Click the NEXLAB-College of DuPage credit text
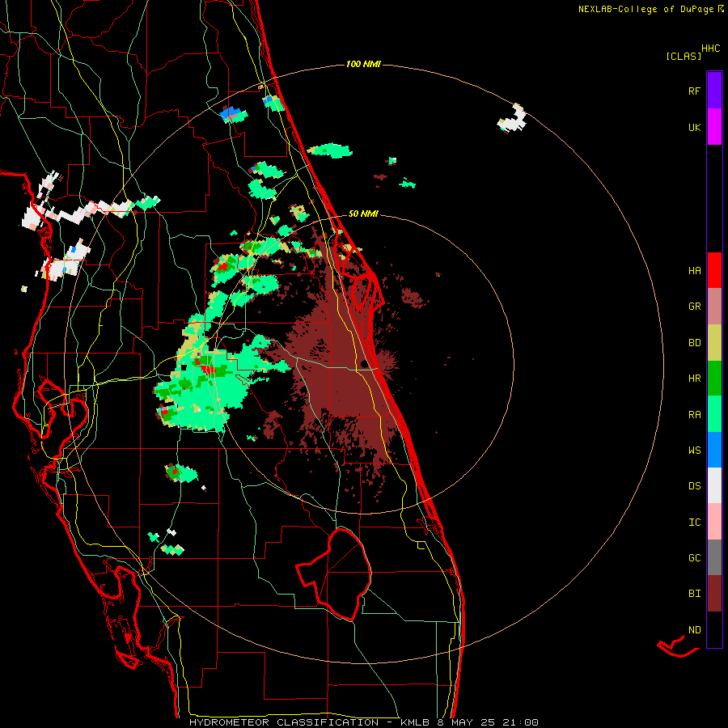Screen dimensions: 728x728 (x=645, y=9)
